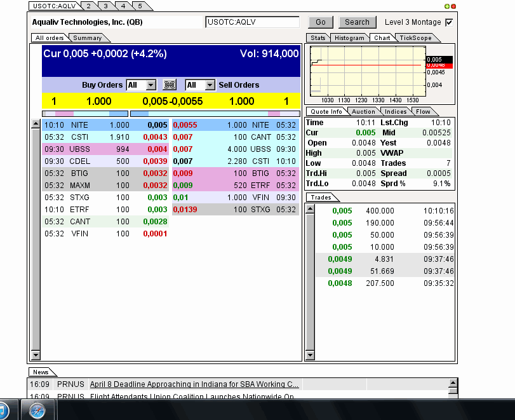Open the Auction tab
515x420 pixels.
pyautogui.click(x=363, y=111)
